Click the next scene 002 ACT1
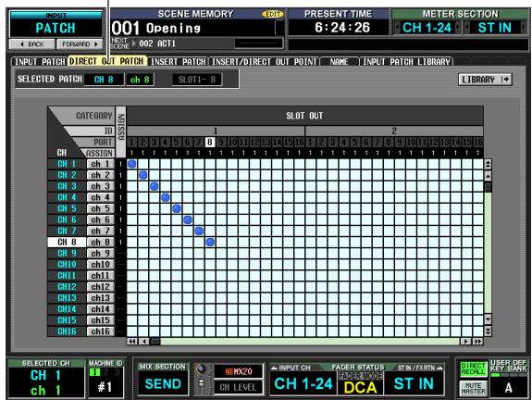532x400 pixels. 157,44
